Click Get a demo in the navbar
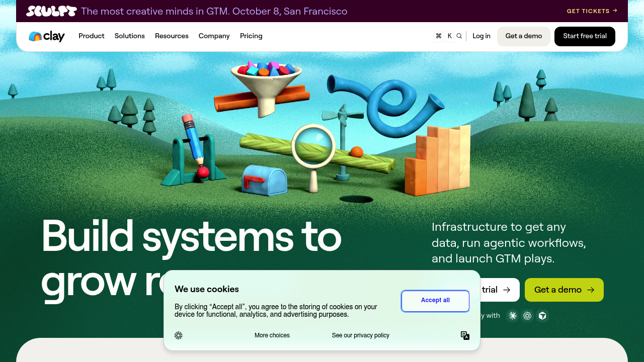644x362 pixels. [x=524, y=36]
